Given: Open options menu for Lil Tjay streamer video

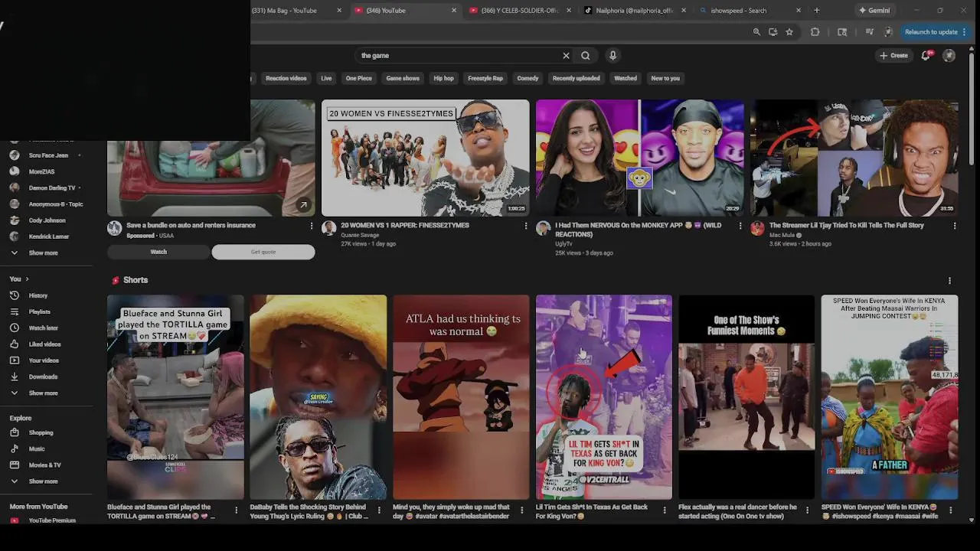Looking at the screenshot, I should pyautogui.click(x=954, y=226).
